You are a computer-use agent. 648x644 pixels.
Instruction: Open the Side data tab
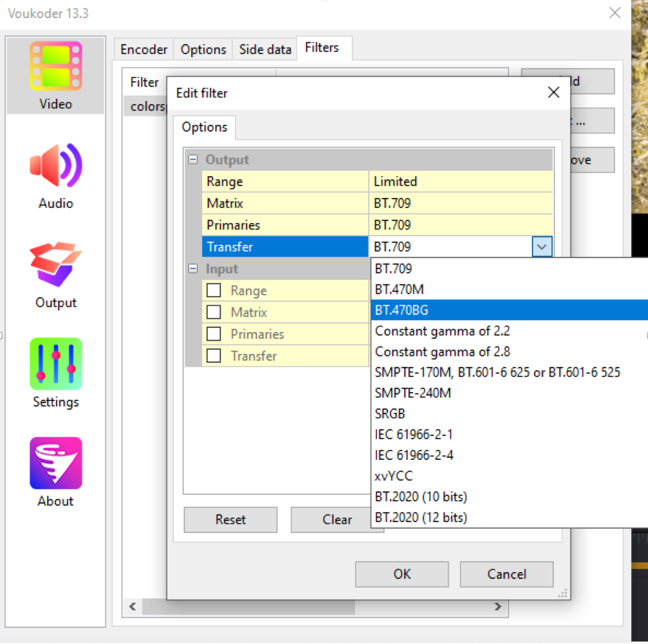coord(265,49)
